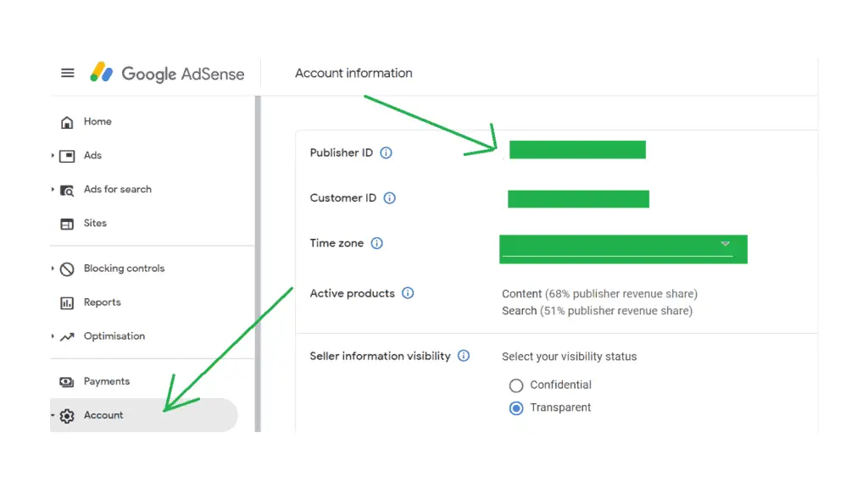Image resolution: width=868 pixels, height=488 pixels.
Task: Open the Time zone dropdown
Action: tap(726, 245)
